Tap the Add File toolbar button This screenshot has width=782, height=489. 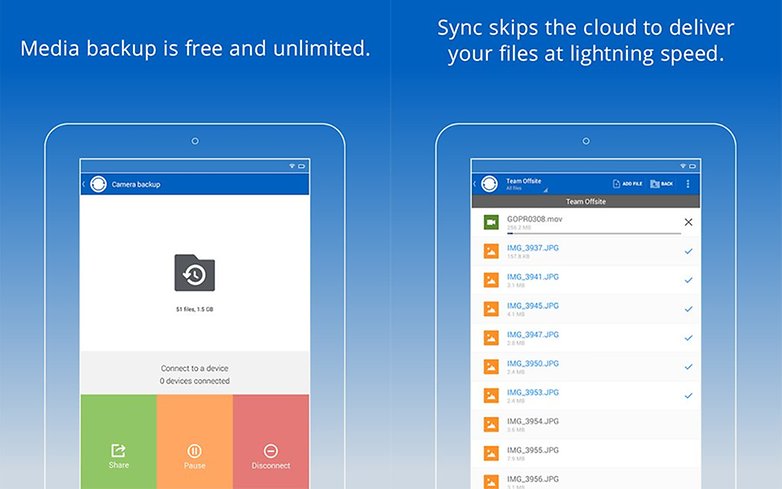(x=627, y=184)
